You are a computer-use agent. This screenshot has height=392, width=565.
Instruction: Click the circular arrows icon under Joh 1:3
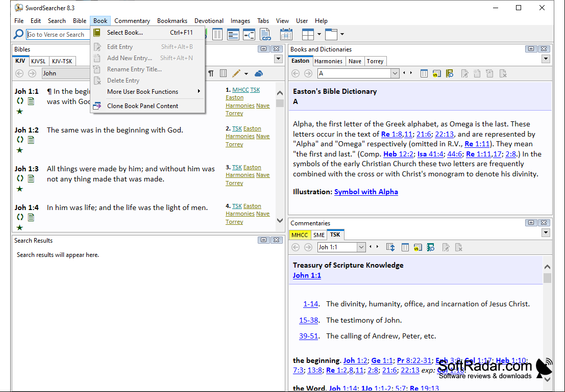tap(20, 178)
